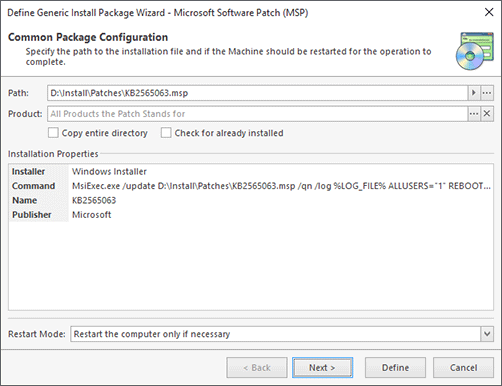Cancel the wizard

point(463,368)
